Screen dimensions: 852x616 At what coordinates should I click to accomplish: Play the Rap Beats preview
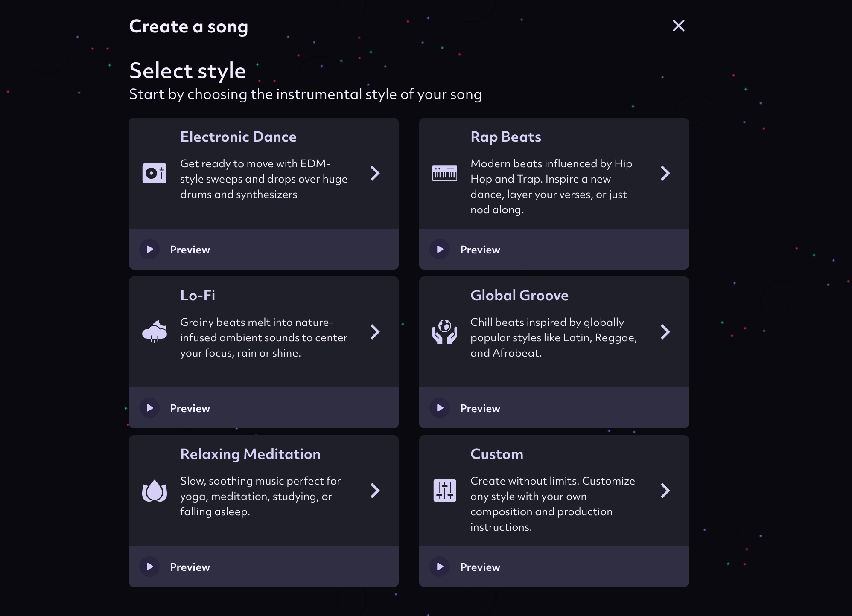pyautogui.click(x=440, y=249)
